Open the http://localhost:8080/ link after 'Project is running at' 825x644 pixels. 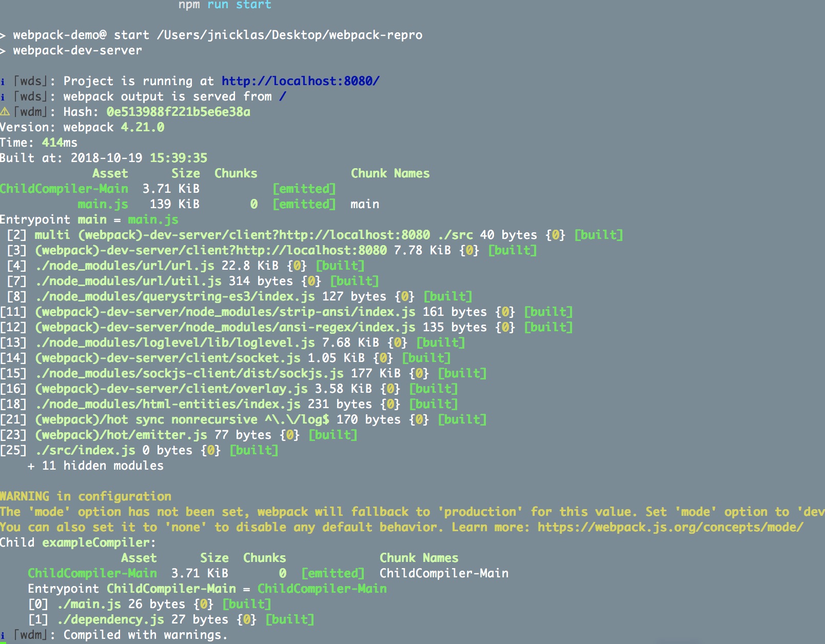(301, 81)
